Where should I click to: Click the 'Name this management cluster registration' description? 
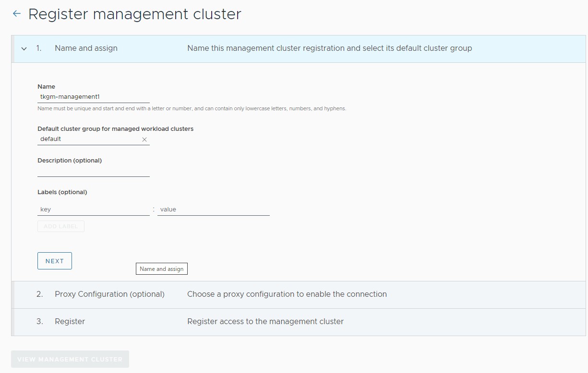pyautogui.click(x=329, y=48)
